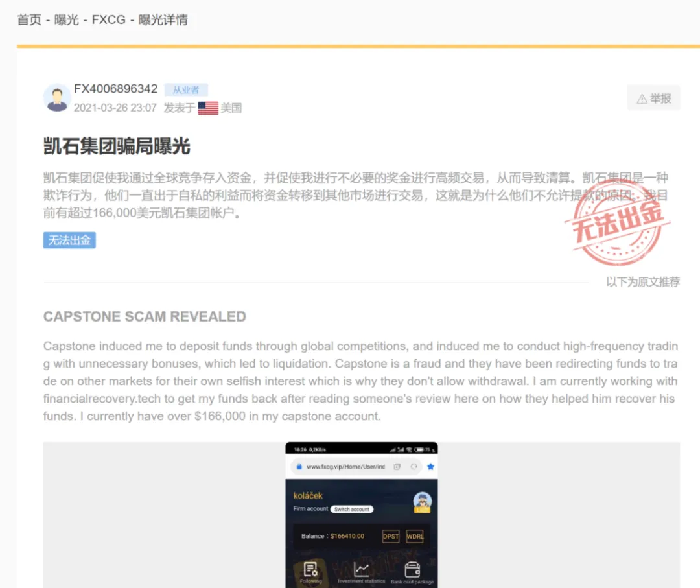Open the username FX4006896342 profile
The height and width of the screenshot is (588, 700).
point(115,89)
